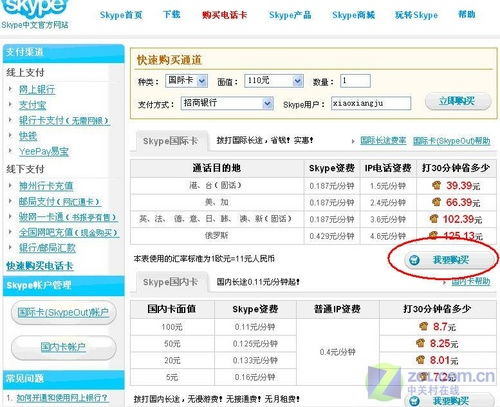Open the 网上银行 link
The width and height of the screenshot is (500, 407).
point(37,89)
